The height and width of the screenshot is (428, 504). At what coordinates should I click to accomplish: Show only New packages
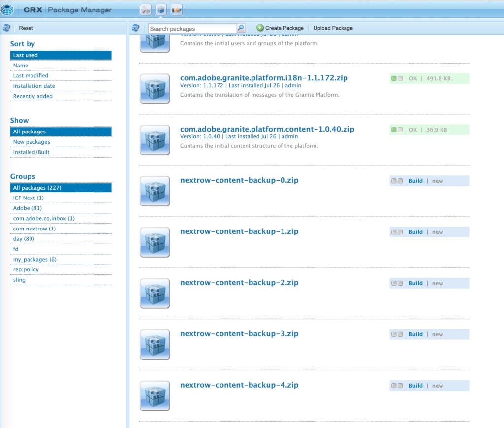pos(61,142)
